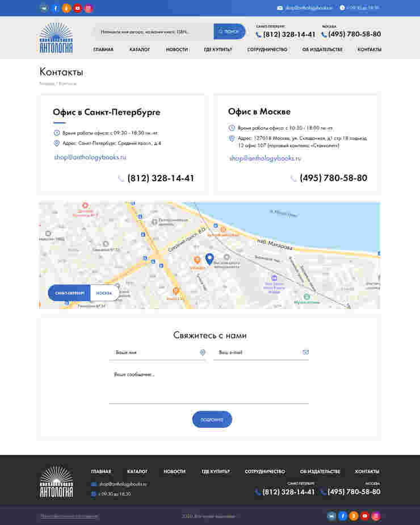The image size is (420, 525).
Task: Click the e-mail address in top bar
Action: tap(309, 8)
